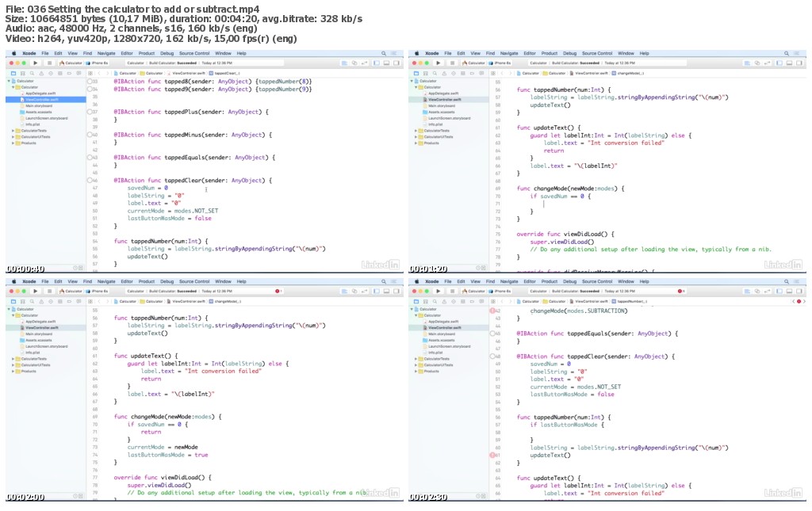This screenshot has width=812, height=511.
Task: Click the Run button in the 00:00:40 frame
Action: tap(35, 63)
